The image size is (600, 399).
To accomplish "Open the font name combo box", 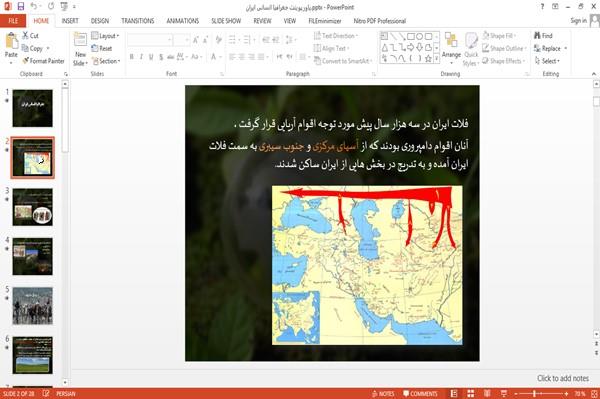I will coord(150,40).
